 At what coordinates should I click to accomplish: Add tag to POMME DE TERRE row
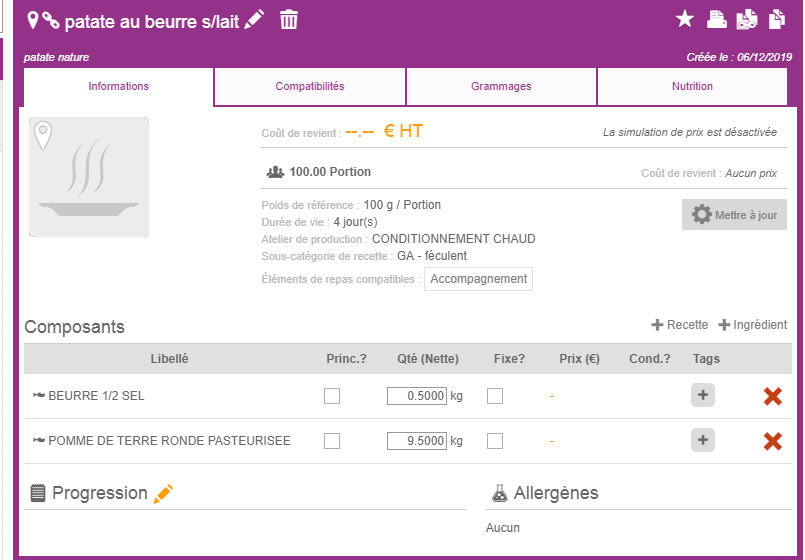pos(702,440)
